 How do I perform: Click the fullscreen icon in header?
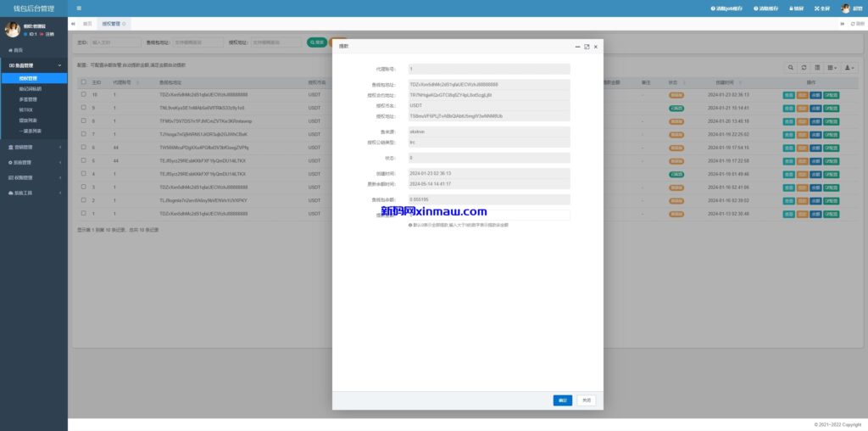coord(821,8)
